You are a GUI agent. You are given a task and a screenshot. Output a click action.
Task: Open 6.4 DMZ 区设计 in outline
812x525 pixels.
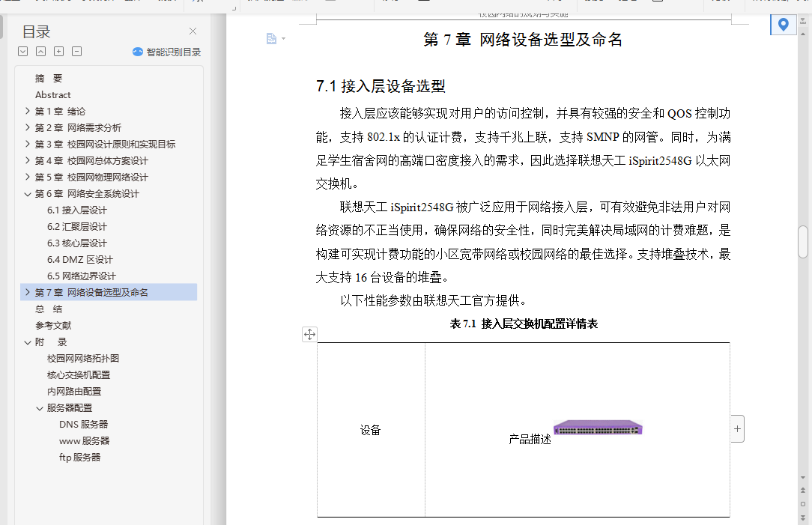coord(79,260)
